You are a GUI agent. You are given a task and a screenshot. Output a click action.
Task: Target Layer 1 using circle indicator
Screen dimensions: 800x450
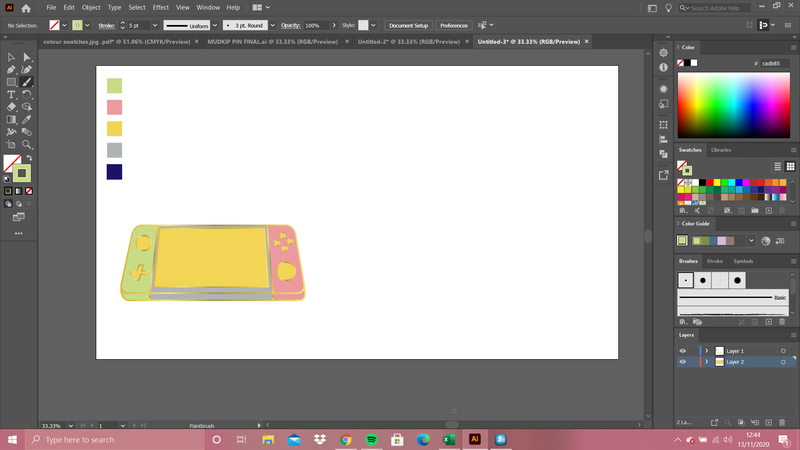(x=783, y=351)
